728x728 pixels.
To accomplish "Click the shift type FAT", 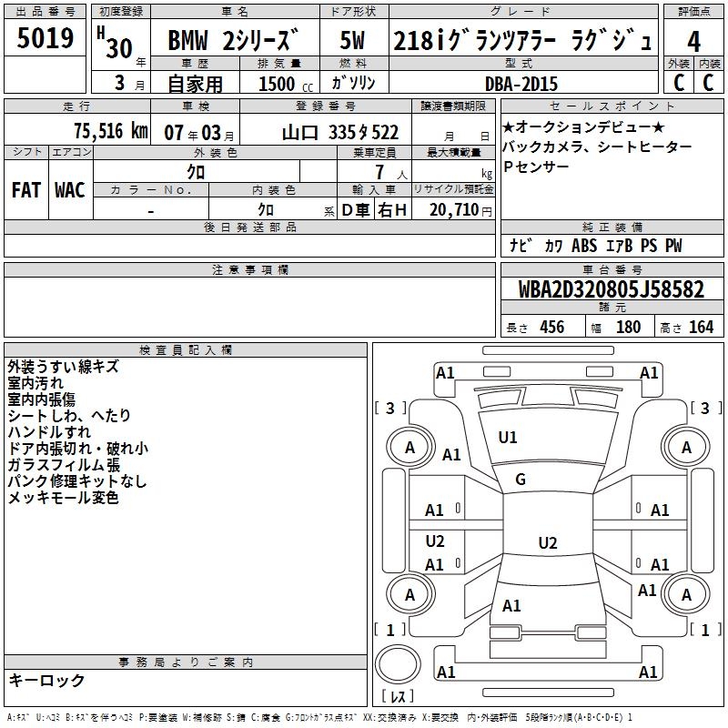I will [x=26, y=190].
